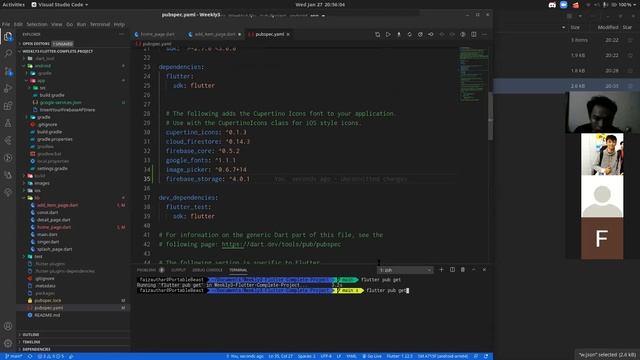640x360 pixels.
Task: Open the File menu
Action: [x=6, y=24]
